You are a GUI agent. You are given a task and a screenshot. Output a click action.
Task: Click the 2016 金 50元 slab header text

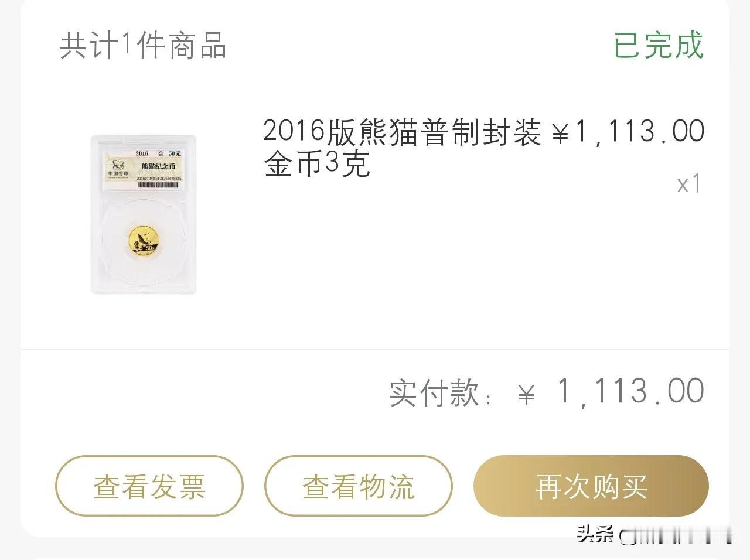click(x=158, y=153)
